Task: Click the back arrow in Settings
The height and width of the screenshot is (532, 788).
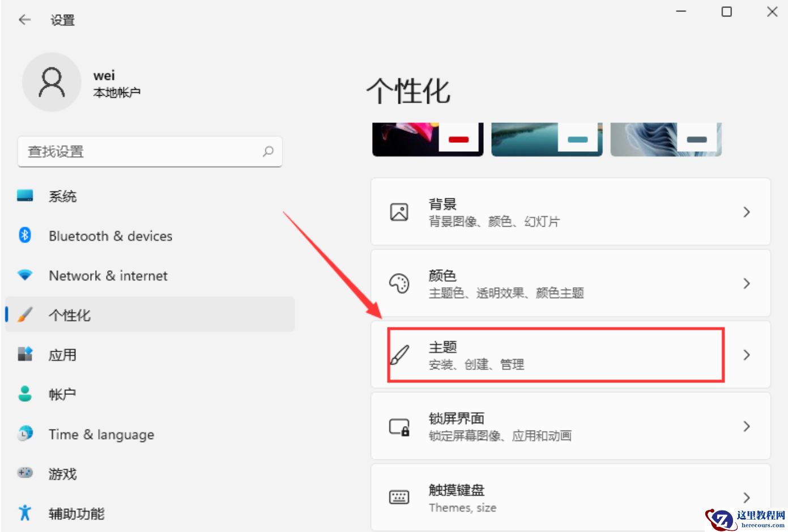Action: tap(24, 19)
